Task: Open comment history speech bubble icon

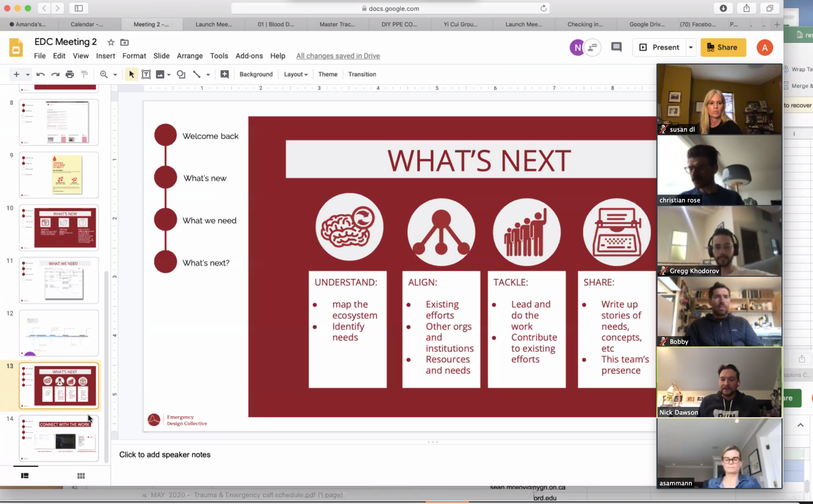Action: [616, 47]
